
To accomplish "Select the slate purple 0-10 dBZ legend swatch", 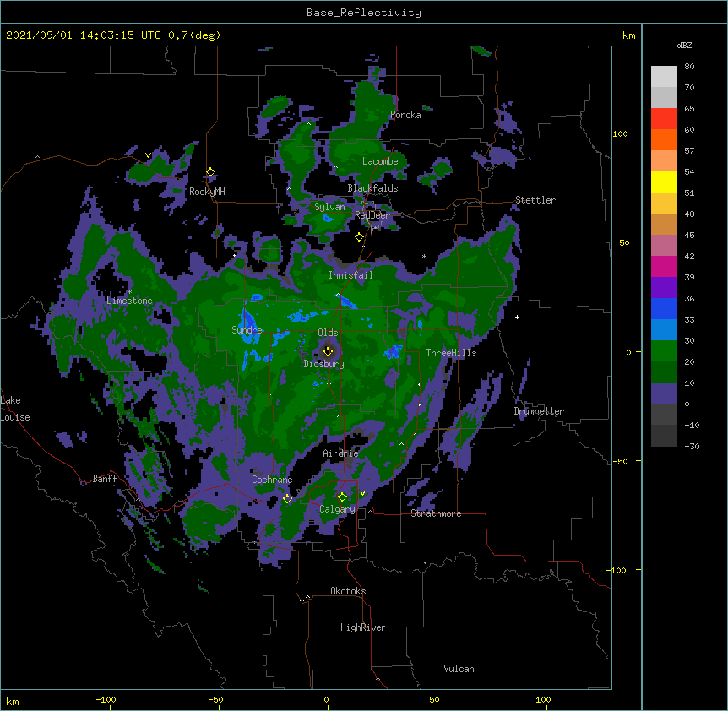I will click(664, 393).
